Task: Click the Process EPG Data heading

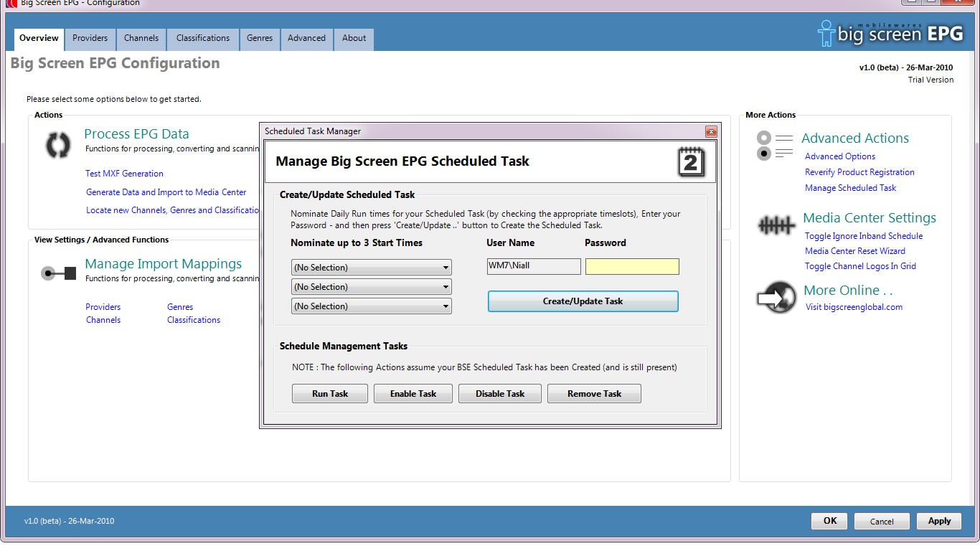Action: click(136, 134)
